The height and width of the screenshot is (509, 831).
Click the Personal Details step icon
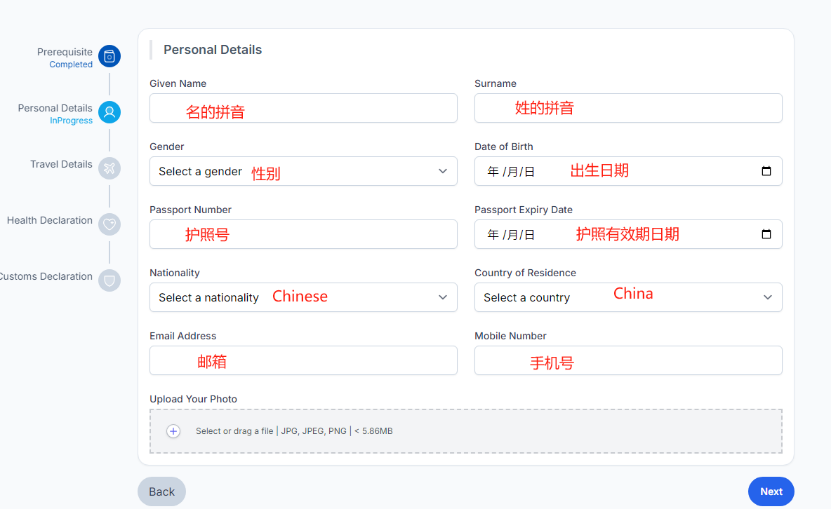pyautogui.click(x=109, y=112)
